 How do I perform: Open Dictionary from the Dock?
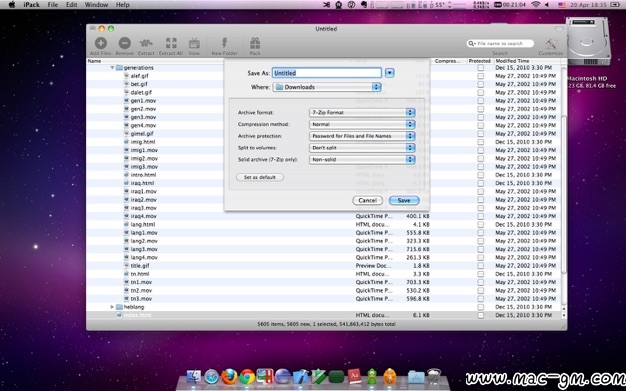pos(354,377)
